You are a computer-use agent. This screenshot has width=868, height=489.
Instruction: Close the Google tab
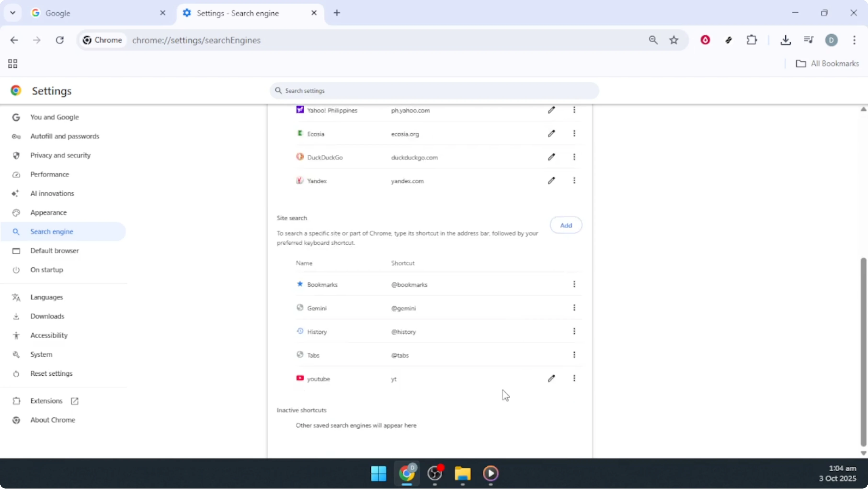(x=162, y=13)
